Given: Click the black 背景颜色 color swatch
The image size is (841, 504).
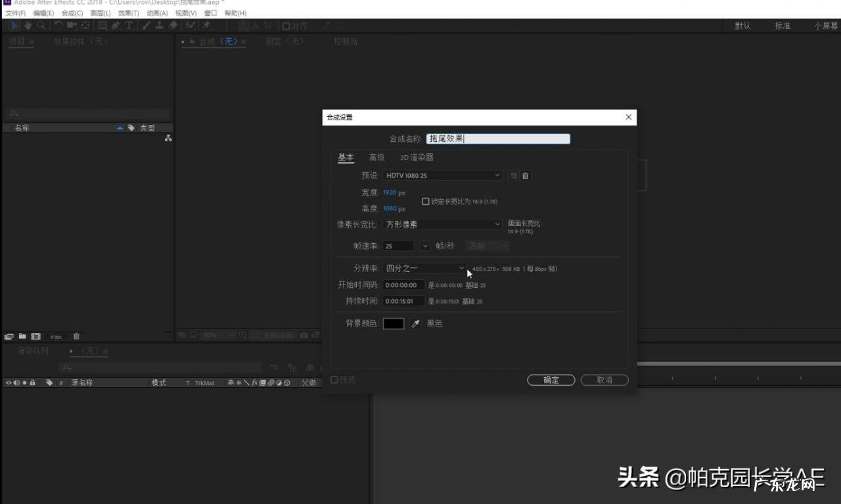Looking at the screenshot, I should [x=393, y=323].
